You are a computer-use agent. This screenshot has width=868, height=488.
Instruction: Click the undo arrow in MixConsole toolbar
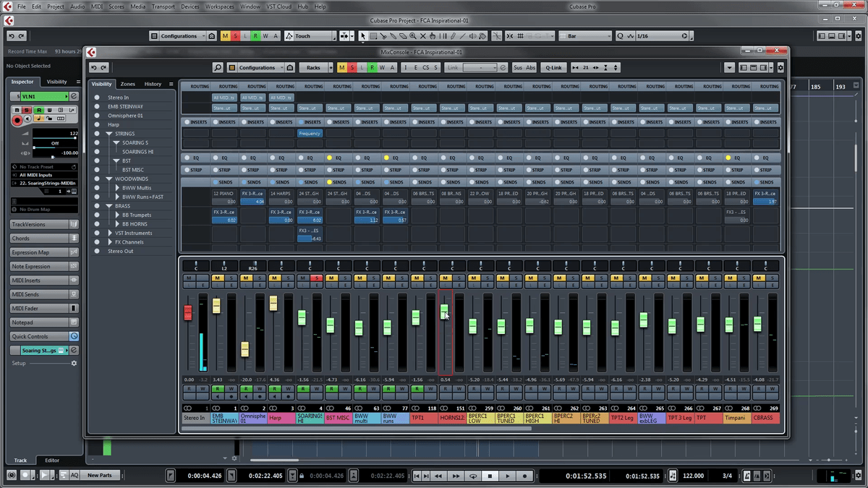click(94, 67)
